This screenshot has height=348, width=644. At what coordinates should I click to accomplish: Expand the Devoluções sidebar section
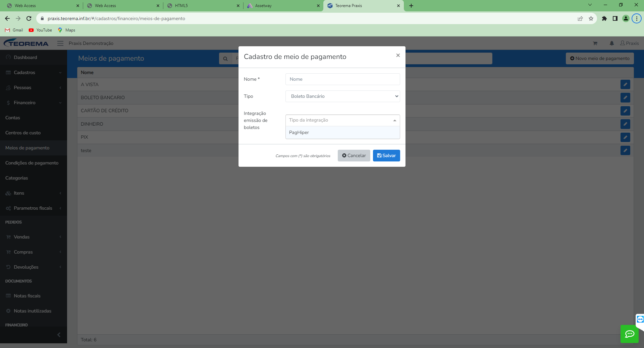[34, 267]
